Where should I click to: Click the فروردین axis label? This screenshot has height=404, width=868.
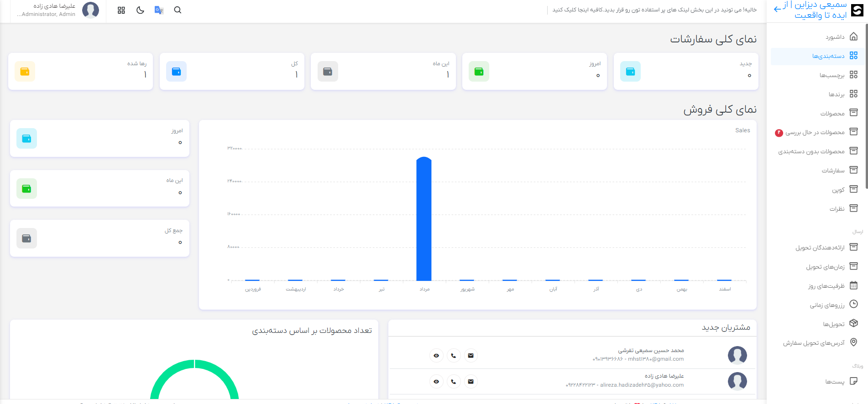click(x=253, y=289)
